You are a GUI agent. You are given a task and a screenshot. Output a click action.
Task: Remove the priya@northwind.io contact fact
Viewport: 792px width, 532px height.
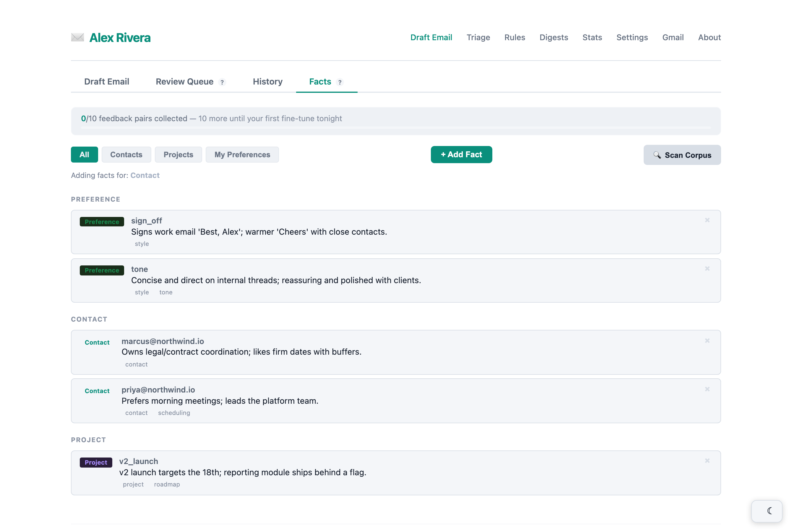(x=707, y=389)
